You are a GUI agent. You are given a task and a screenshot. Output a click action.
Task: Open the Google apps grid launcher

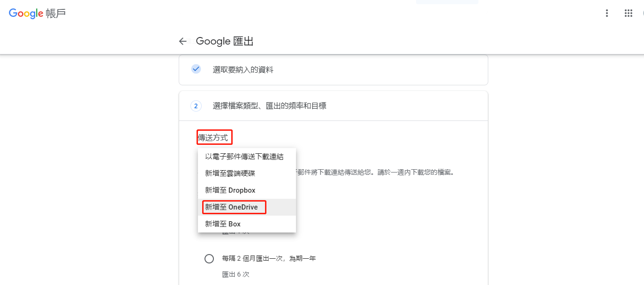[629, 13]
